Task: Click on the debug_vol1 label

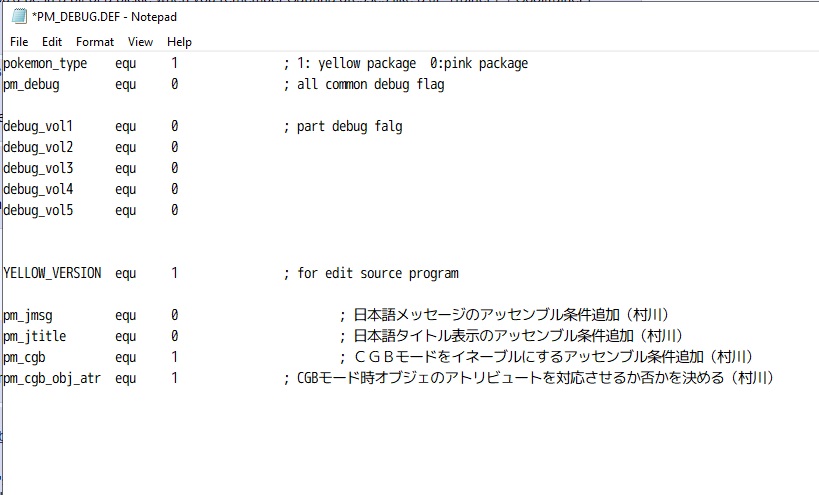Action: pos(38,126)
